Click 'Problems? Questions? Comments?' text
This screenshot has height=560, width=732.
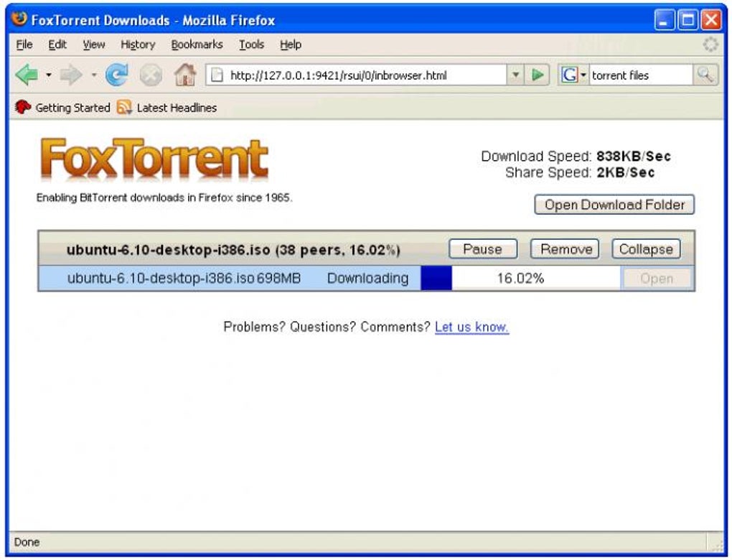[327, 327]
